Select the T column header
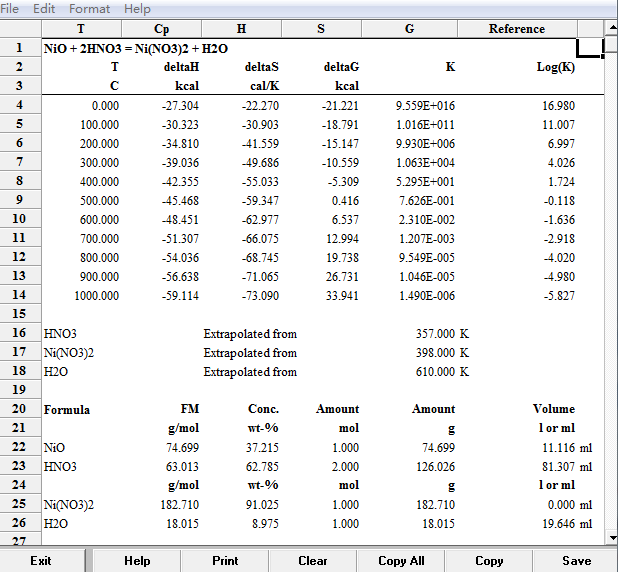618x572 pixels. click(81, 29)
